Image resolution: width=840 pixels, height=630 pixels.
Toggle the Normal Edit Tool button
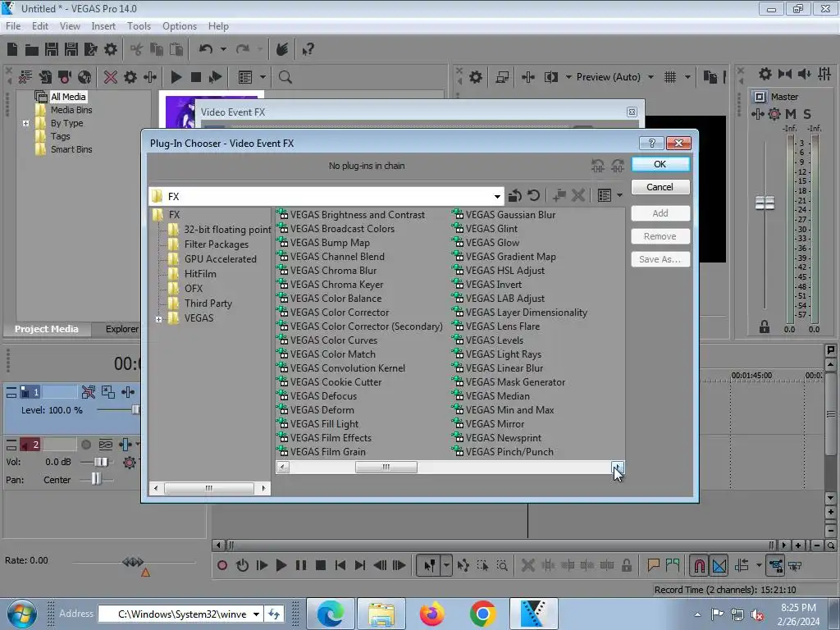tap(429, 565)
